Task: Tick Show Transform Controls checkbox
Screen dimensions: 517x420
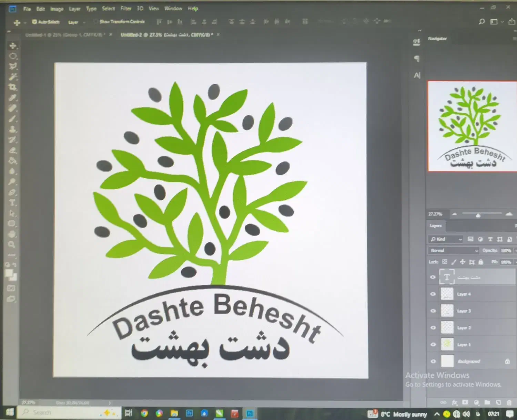Action: (x=95, y=22)
